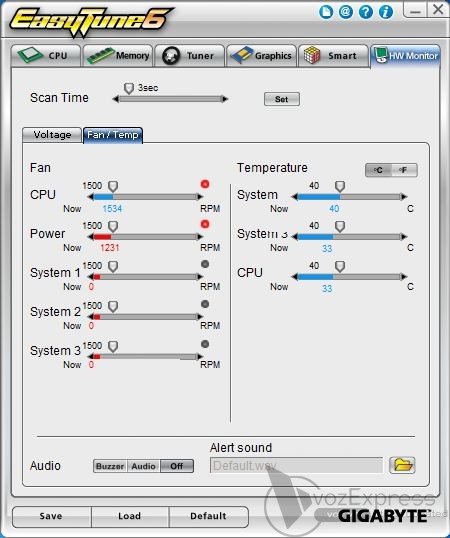
Task: Click the Set button for scan time
Action: click(x=282, y=99)
